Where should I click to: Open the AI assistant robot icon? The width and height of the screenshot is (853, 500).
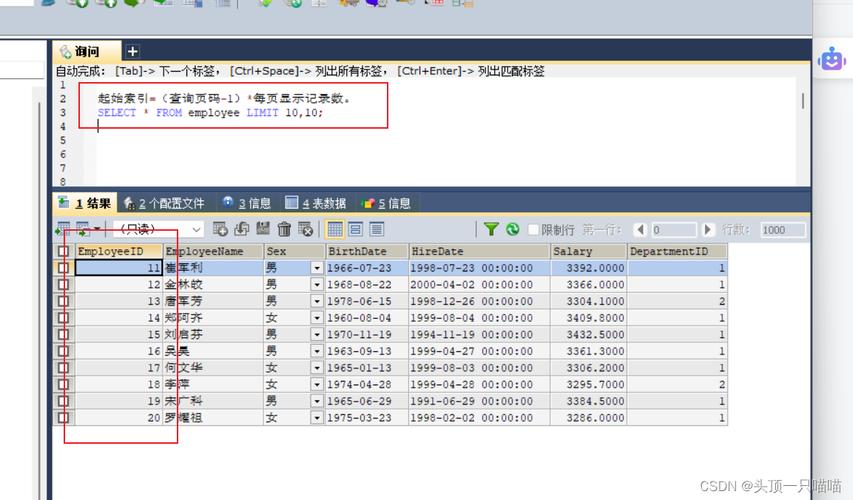832,59
